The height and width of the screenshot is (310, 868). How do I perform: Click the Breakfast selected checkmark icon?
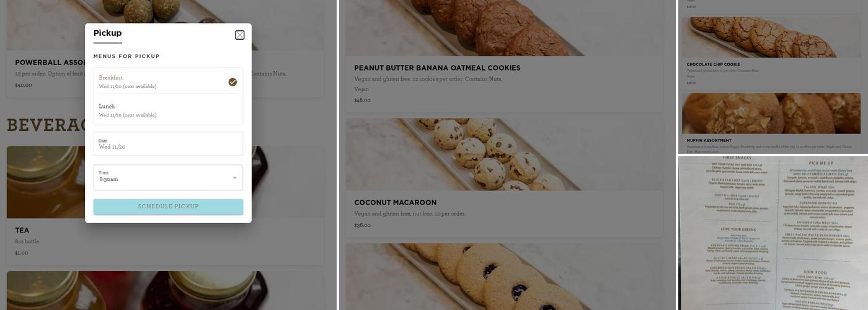232,82
